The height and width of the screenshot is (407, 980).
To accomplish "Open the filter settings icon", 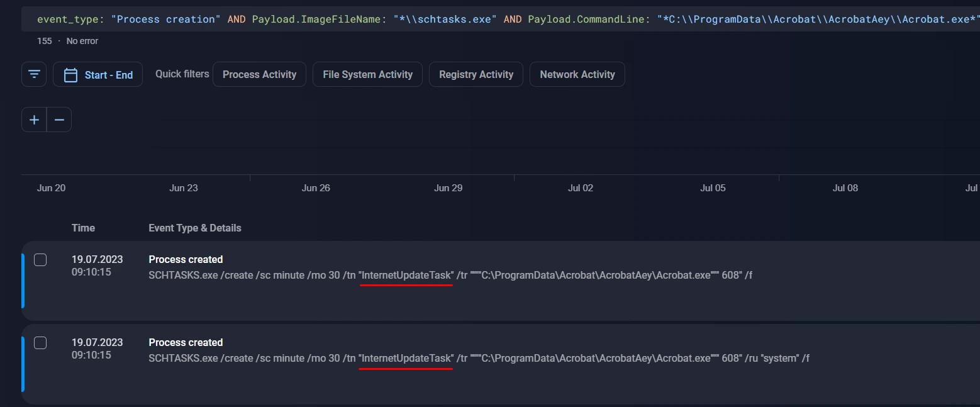I will [34, 74].
